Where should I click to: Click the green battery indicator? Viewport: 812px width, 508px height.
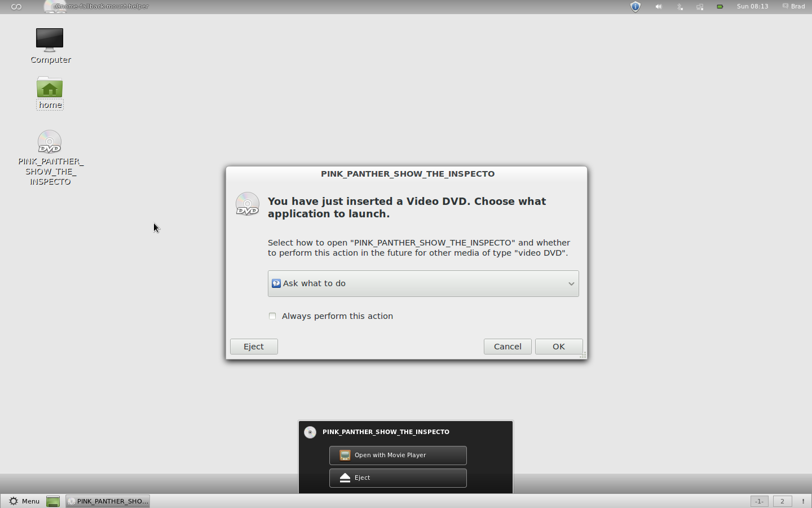(x=720, y=7)
